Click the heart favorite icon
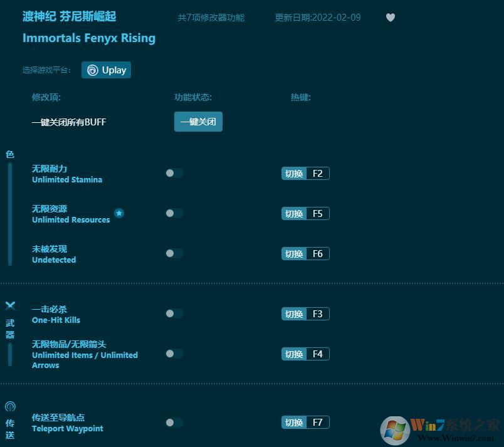The height and width of the screenshot is (447, 504). coord(390,18)
